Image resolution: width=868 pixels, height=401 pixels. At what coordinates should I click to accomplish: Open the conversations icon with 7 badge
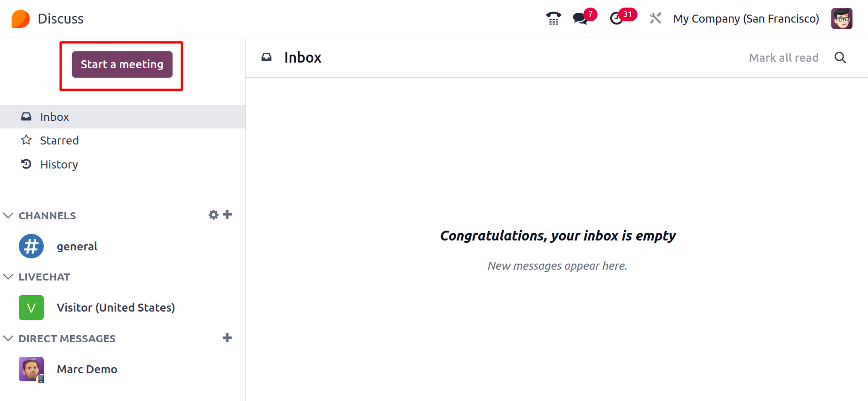[580, 19]
